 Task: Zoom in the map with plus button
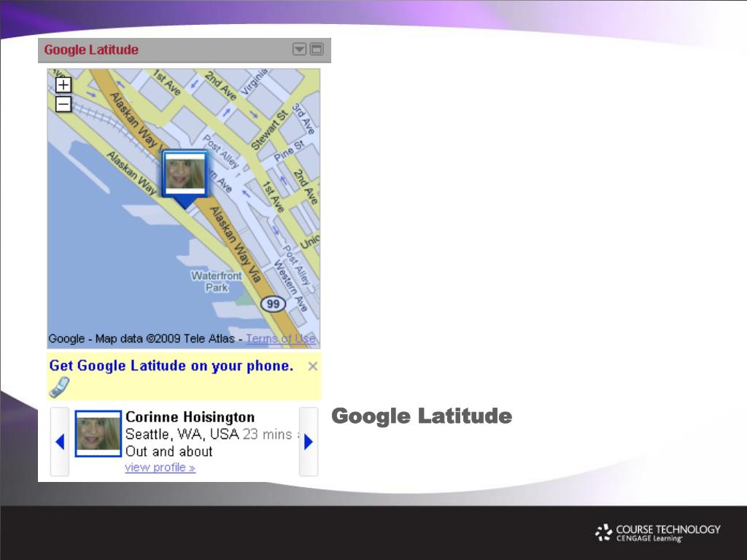(x=63, y=85)
